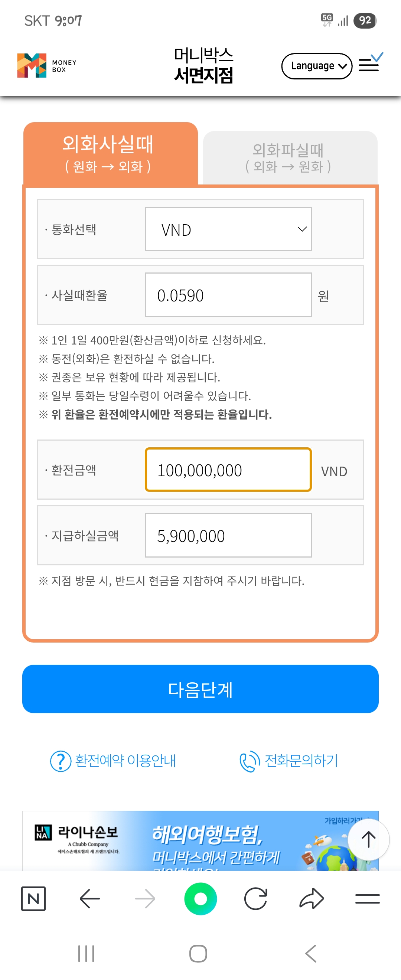Share the page using share arrow

(312, 899)
